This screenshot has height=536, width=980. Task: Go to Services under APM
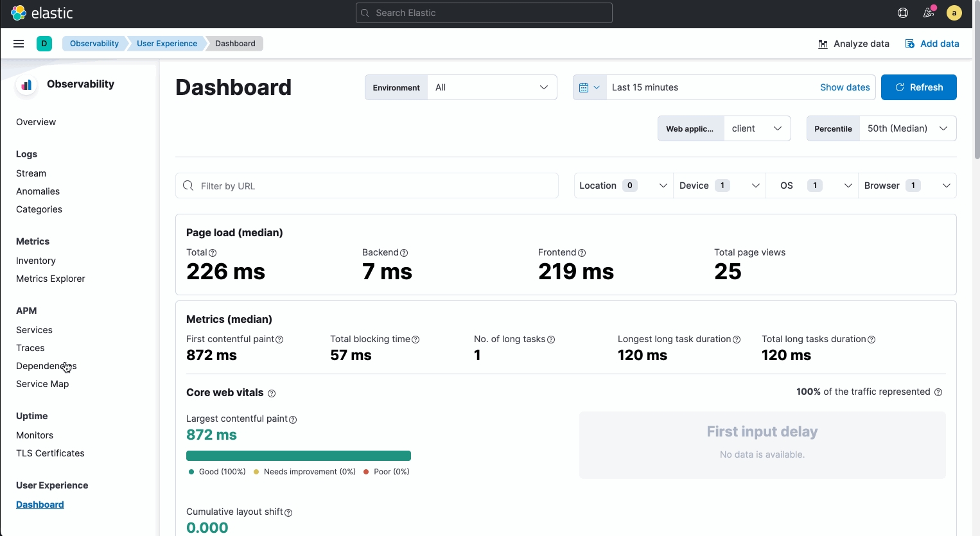coord(34,330)
